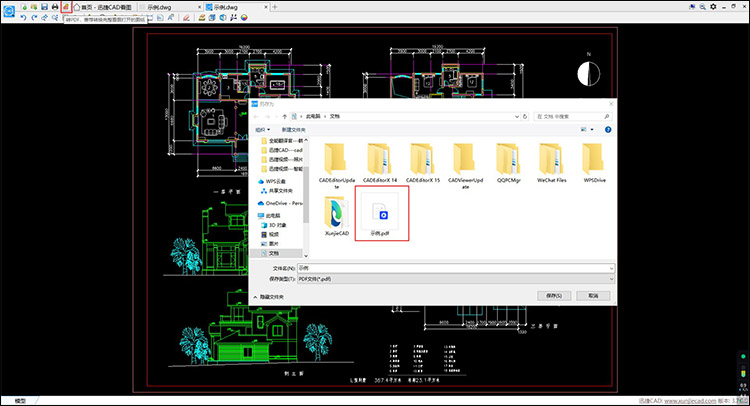
Task: Click the open folder icon in toolbar
Action: (x=34, y=7)
